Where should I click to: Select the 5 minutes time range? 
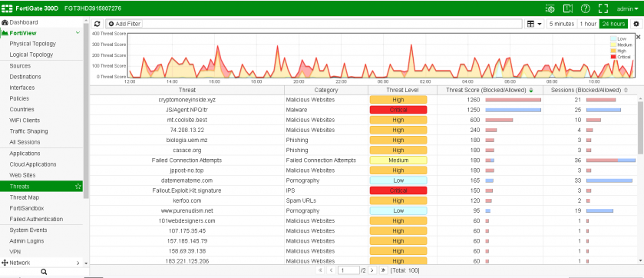tap(561, 24)
